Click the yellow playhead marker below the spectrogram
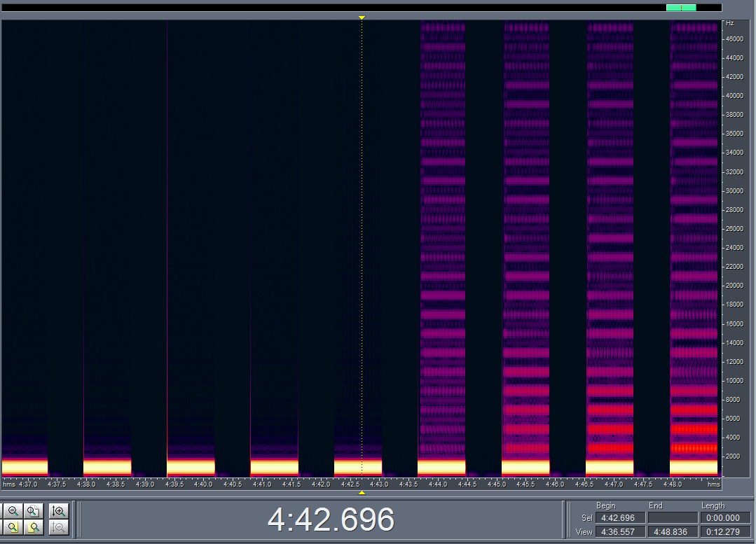 (x=362, y=492)
